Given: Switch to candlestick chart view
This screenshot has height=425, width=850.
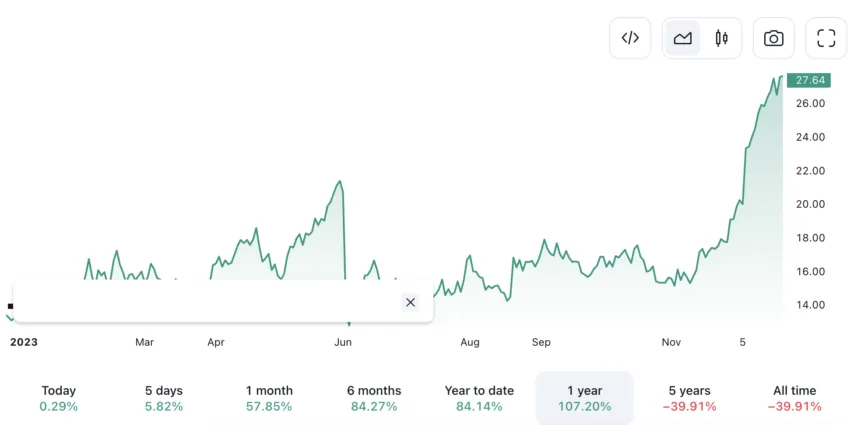Looking at the screenshot, I should click(722, 38).
